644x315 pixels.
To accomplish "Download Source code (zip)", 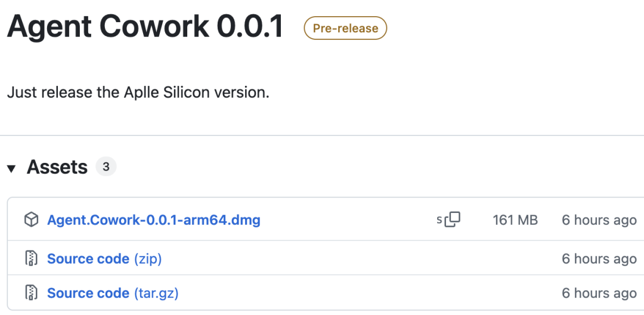I will (x=88, y=259).
